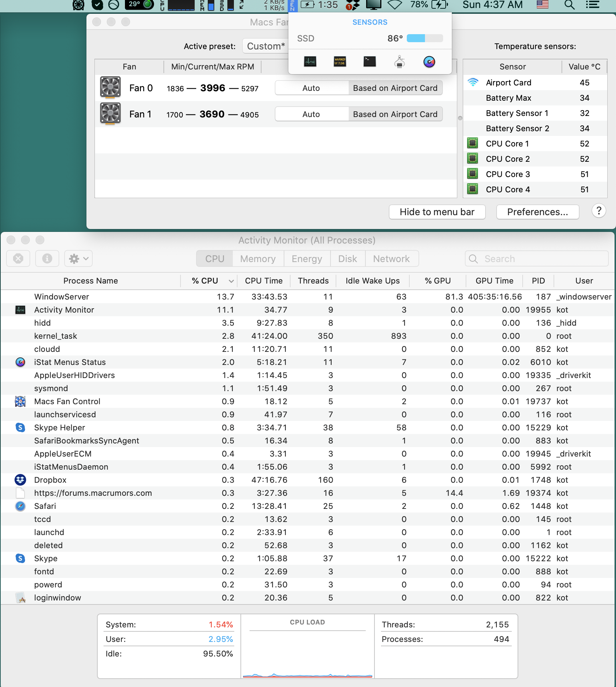The image size is (616, 687).
Task: Switch to the Energy tab
Action: 307,258
